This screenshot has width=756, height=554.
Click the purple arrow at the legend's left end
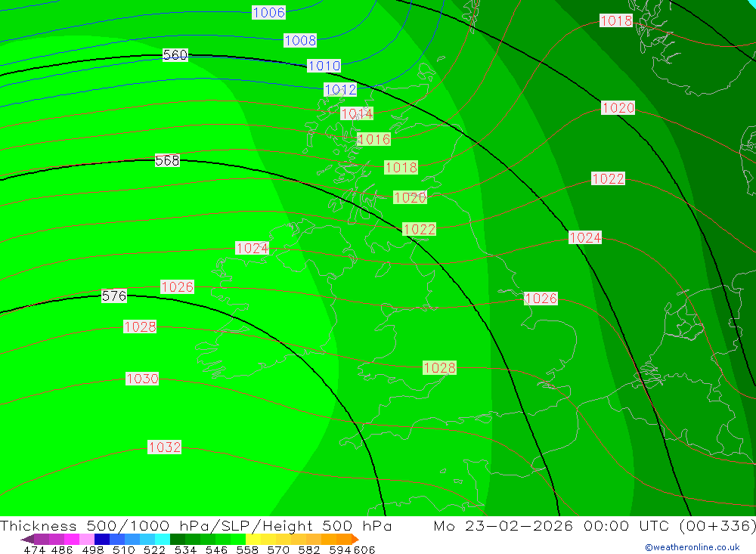[27, 539]
